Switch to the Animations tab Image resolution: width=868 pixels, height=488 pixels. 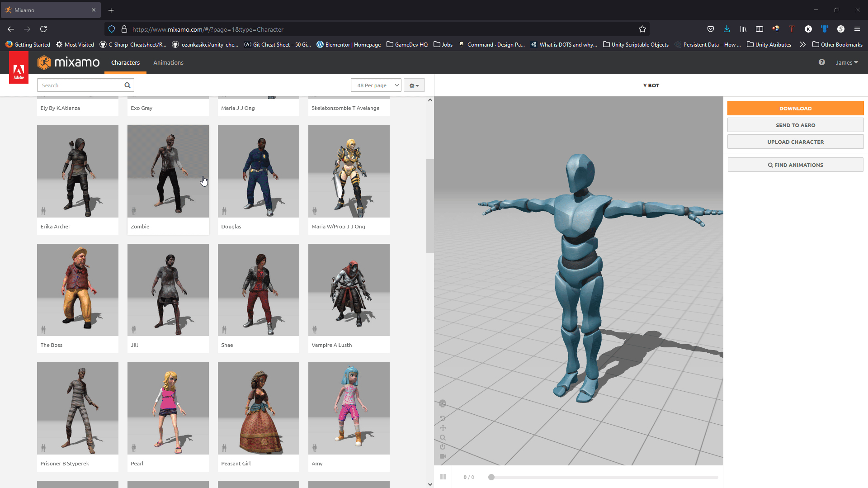click(x=168, y=62)
